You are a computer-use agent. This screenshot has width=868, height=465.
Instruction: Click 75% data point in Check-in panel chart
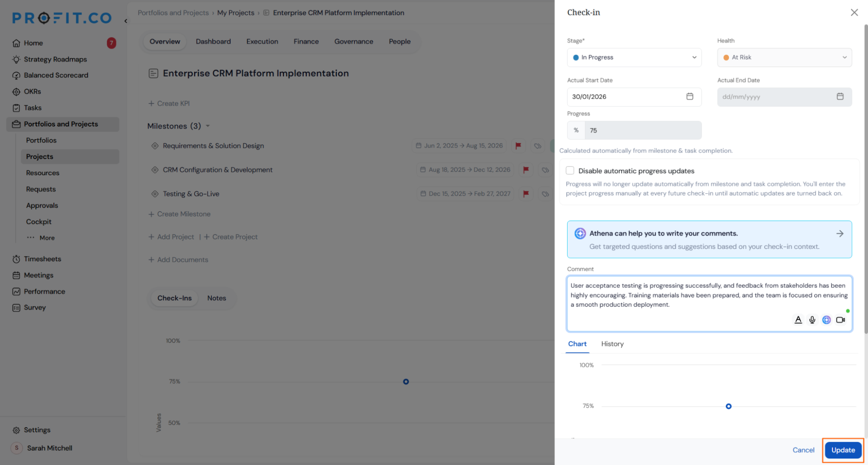pos(729,406)
